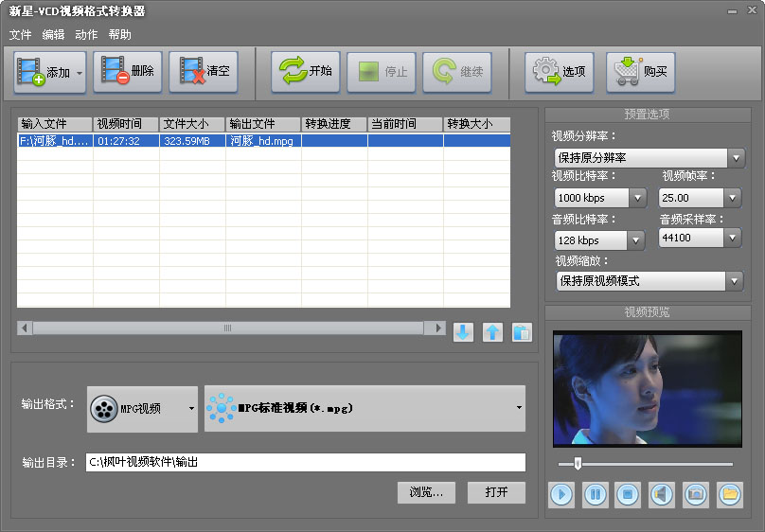This screenshot has width=765, height=532.
Task: Expand the 视频分辨率 resolution dropdown
Action: [x=736, y=158]
